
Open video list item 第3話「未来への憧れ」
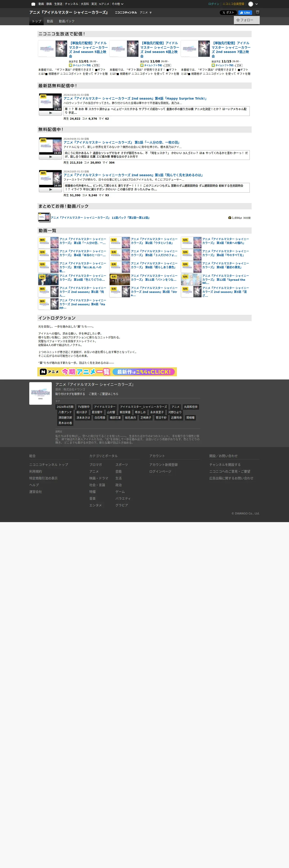pos(225,241)
